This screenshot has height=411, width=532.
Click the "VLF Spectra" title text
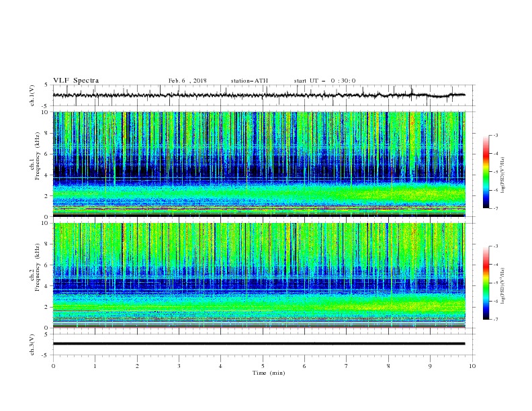pyautogui.click(x=76, y=81)
